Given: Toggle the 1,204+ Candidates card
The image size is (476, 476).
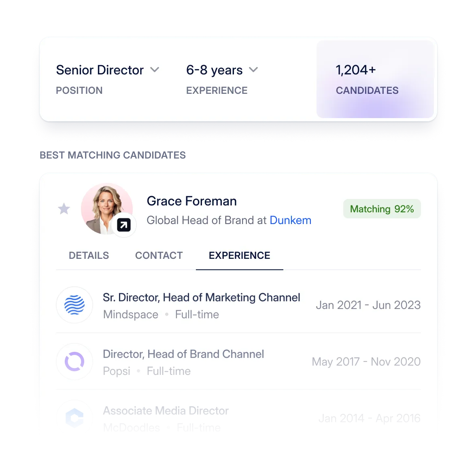Looking at the screenshot, I should click(x=375, y=79).
